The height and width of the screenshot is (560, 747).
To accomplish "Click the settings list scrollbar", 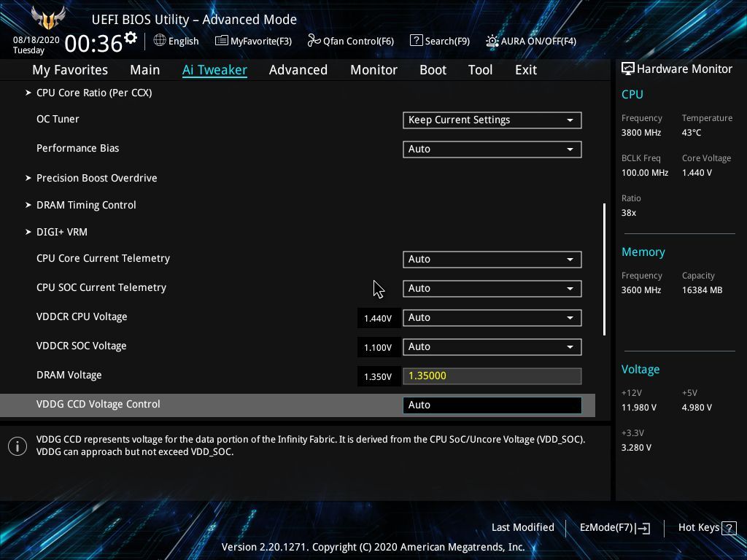I will pos(605,270).
